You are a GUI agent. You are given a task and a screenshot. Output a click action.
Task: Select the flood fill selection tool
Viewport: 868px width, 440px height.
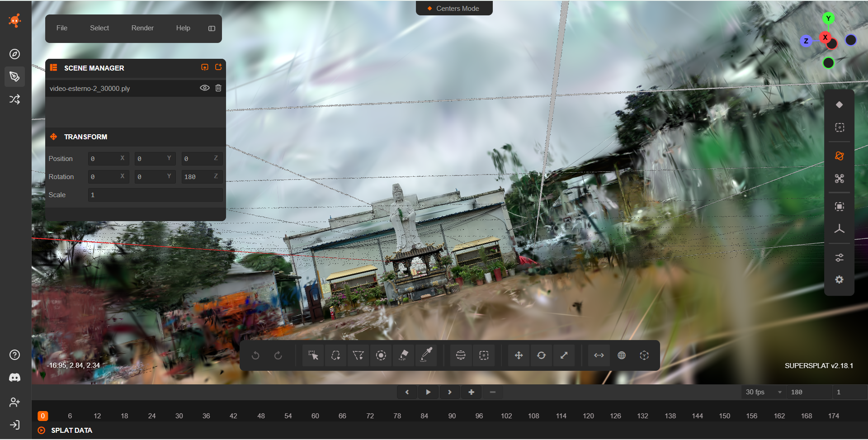click(404, 355)
